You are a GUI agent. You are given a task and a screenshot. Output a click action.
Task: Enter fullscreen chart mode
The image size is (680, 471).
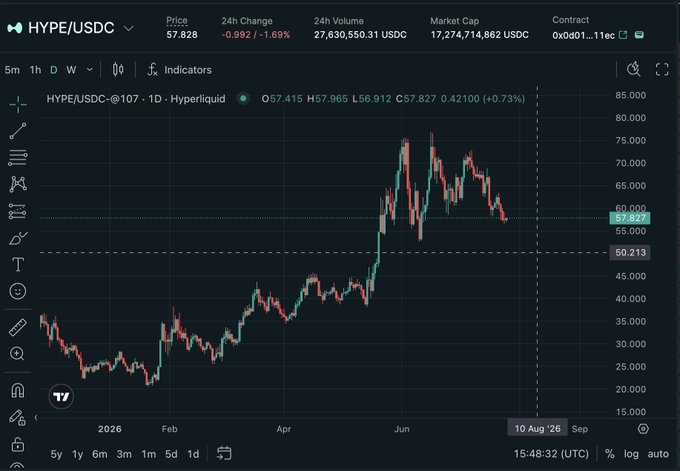662,69
